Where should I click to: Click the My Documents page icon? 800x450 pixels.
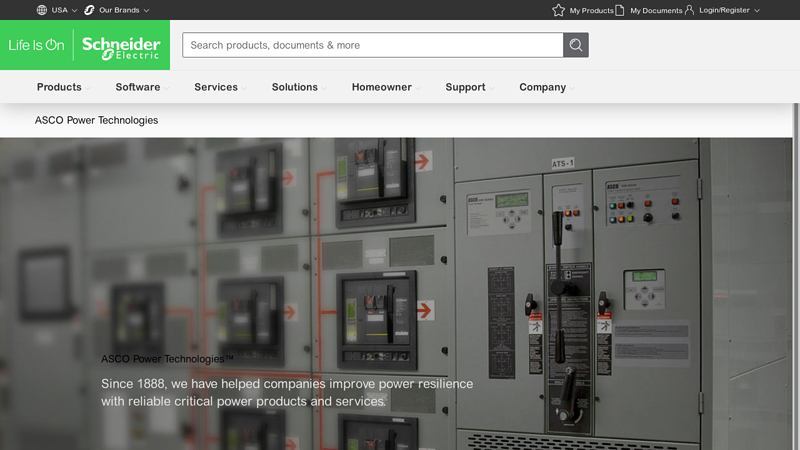[x=619, y=10]
